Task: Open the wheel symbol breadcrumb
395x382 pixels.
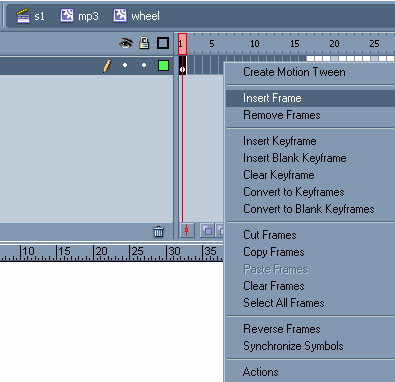Action: (136, 16)
